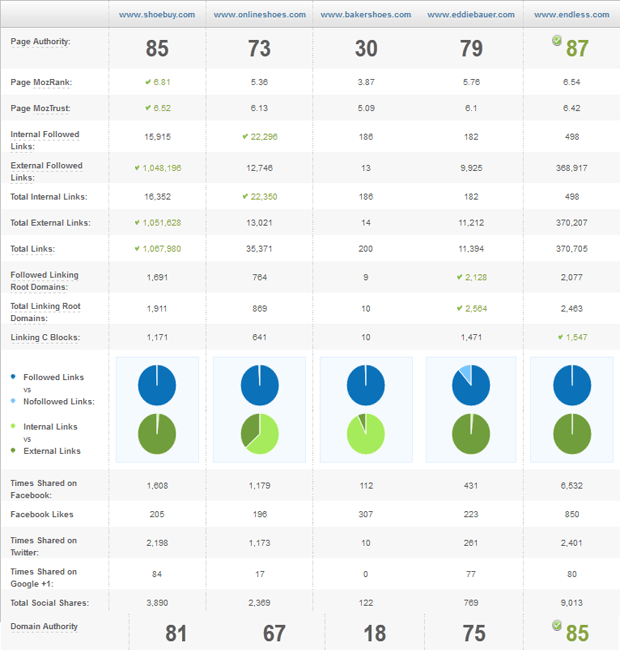Open the www.shoebuy.com column link
This screenshot has width=620, height=650.
(x=157, y=15)
